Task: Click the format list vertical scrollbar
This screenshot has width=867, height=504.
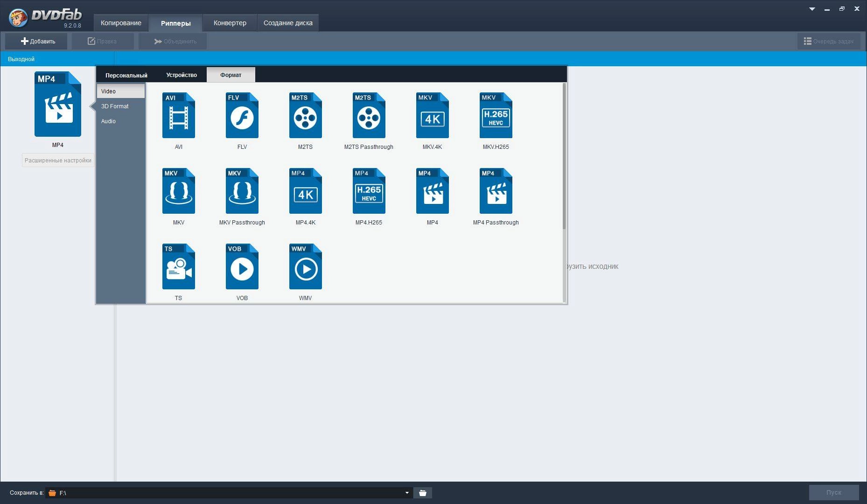Action: pos(564,156)
